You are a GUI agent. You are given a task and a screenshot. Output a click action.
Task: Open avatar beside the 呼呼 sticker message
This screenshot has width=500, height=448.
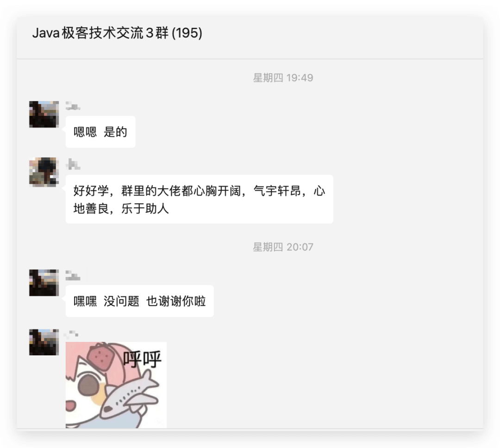44,342
